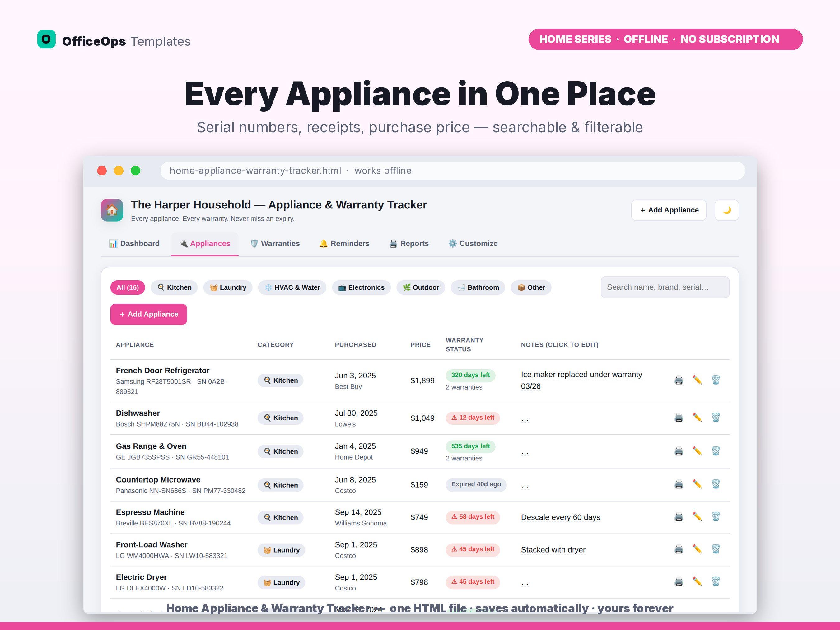Print the Gas Range & Oven record
This screenshot has height=630, width=840.
[679, 451]
